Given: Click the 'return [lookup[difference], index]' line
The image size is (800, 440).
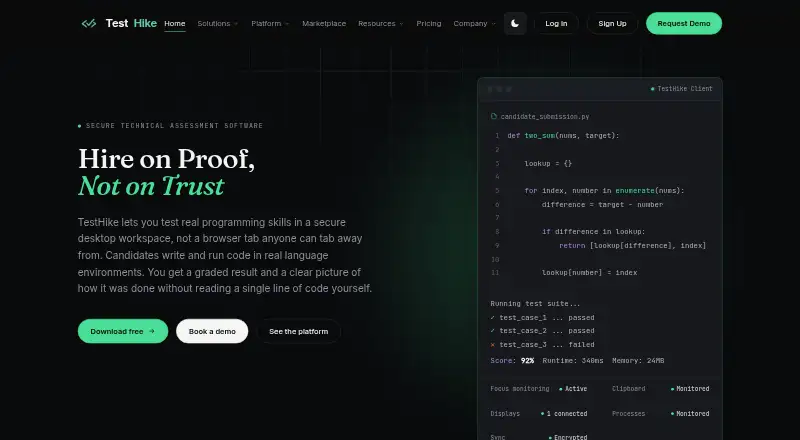Looking at the screenshot, I should coord(633,246).
